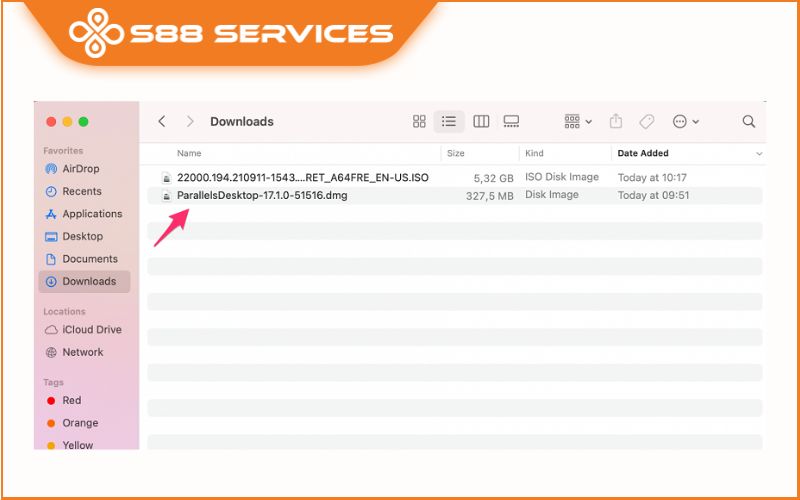Click the Share toolbar icon

[616, 121]
